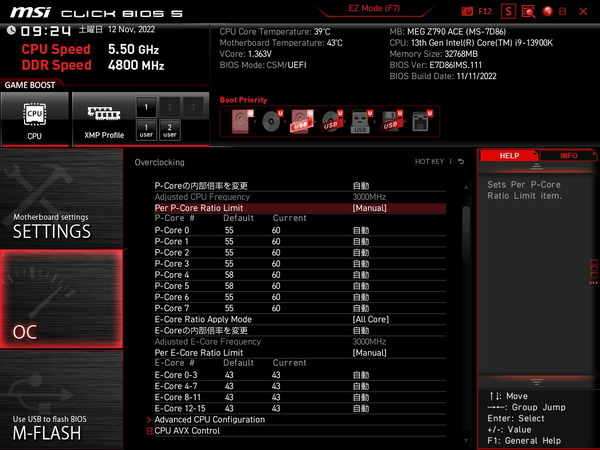This screenshot has width=600, height=450.
Task: Select the optical disc boot priority device icon
Action: coord(271,121)
